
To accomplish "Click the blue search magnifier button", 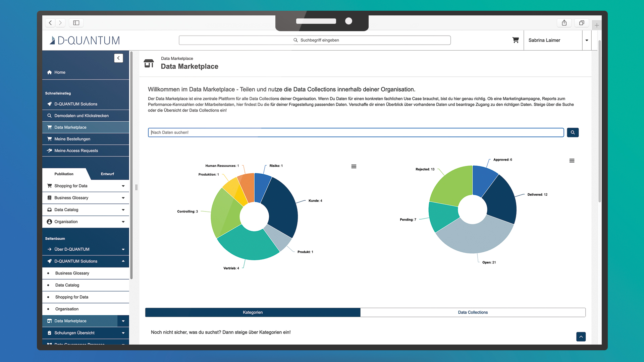I will pyautogui.click(x=573, y=132).
